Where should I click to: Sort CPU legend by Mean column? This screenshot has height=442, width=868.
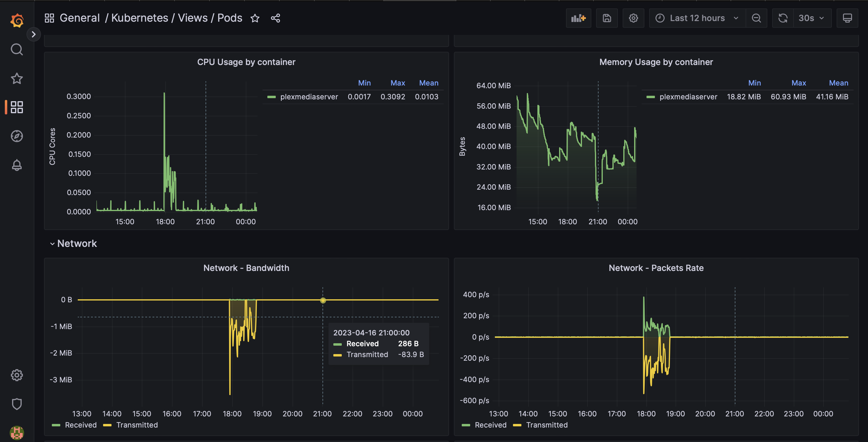click(429, 83)
